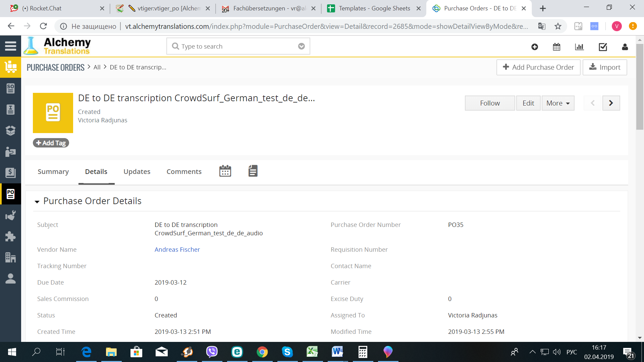Open the hamburger main menu
This screenshot has width=644, height=362.
[10, 46]
